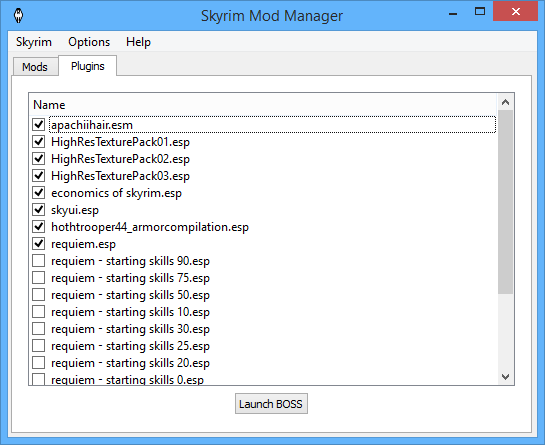Disable HighResTexturePack02.esp checkbox

point(39,159)
